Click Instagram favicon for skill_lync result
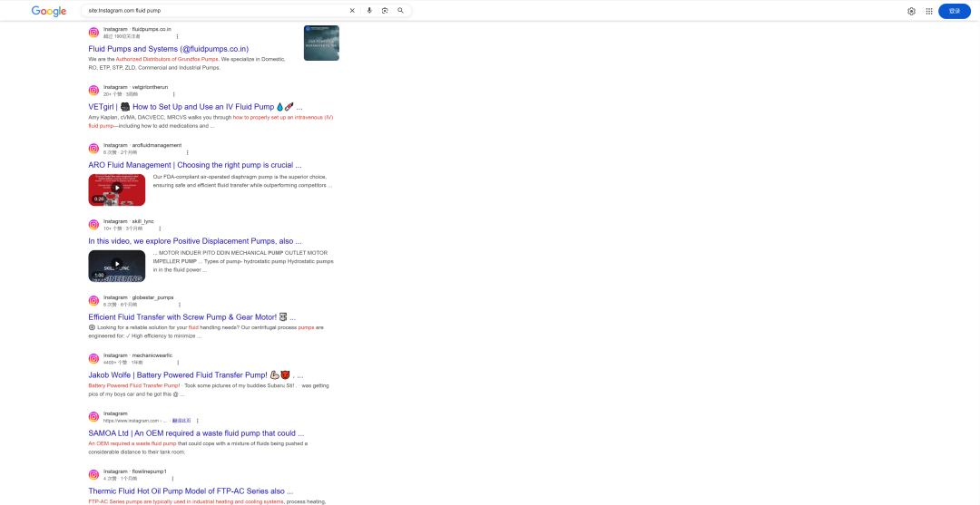 click(x=93, y=225)
